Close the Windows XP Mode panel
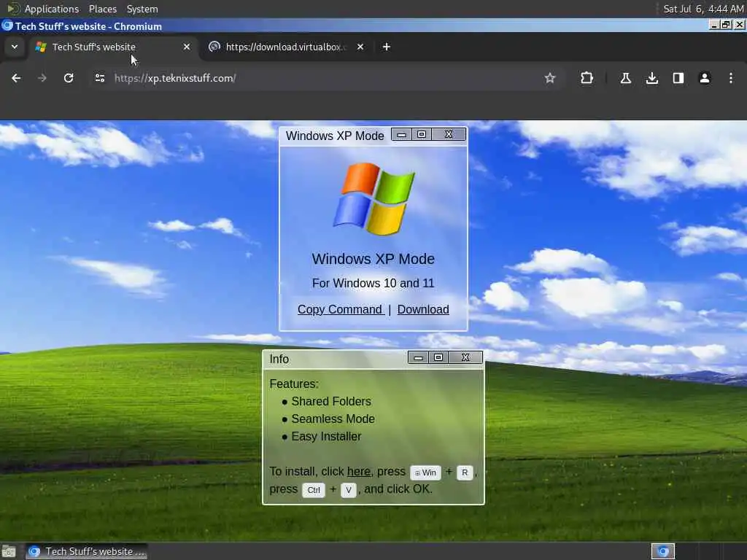The height and width of the screenshot is (560, 747). (449, 135)
